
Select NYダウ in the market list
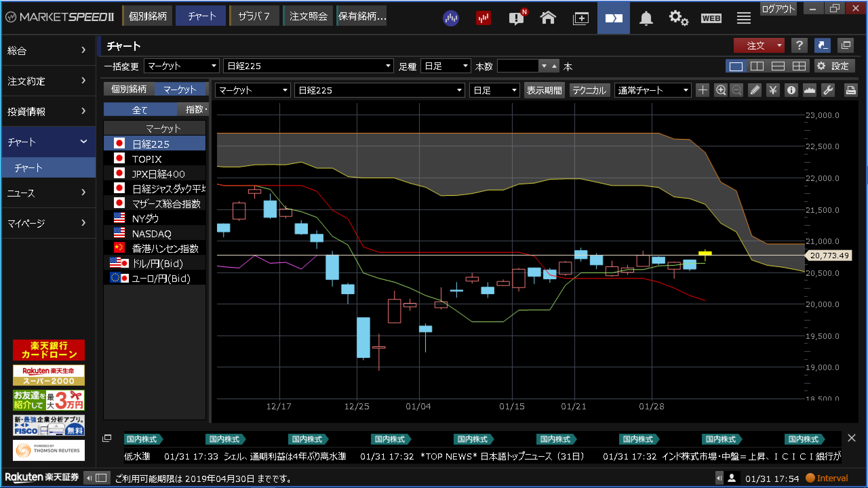[155, 218]
